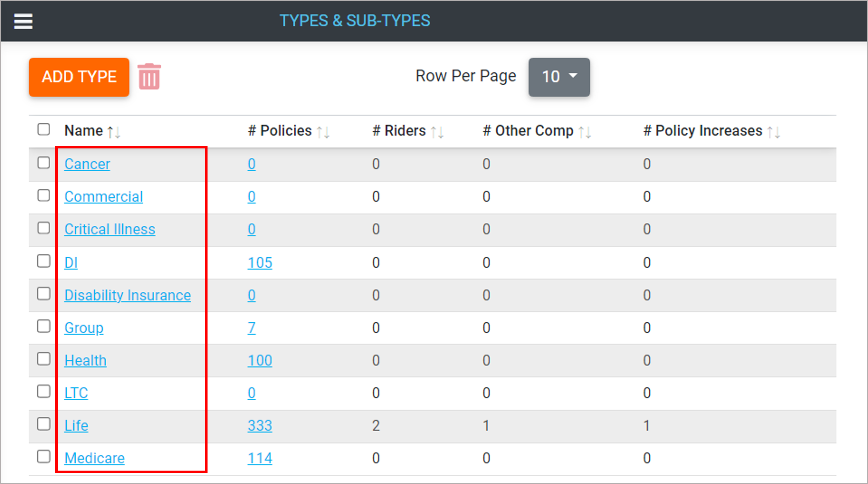
Task: Click the 105 policies link for DI
Action: tap(259, 263)
